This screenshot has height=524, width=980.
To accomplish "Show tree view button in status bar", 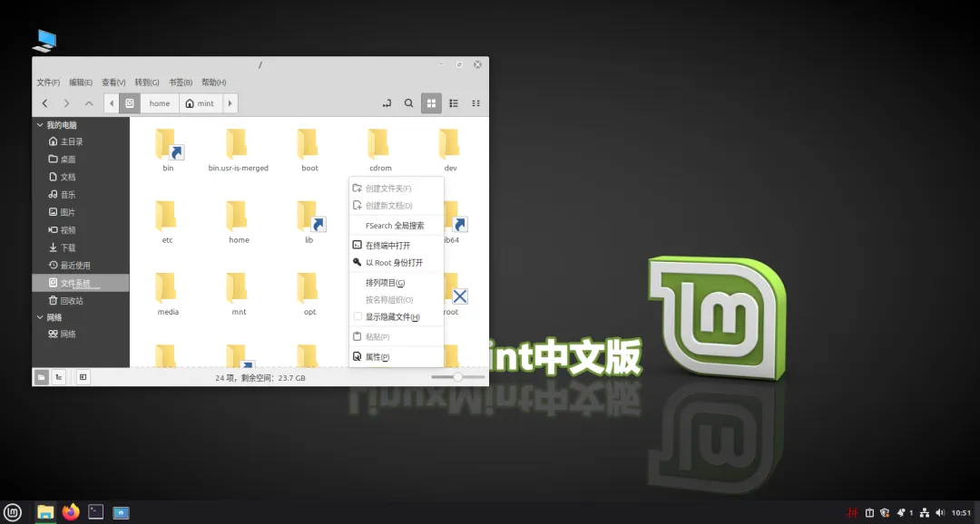I will coord(59,377).
